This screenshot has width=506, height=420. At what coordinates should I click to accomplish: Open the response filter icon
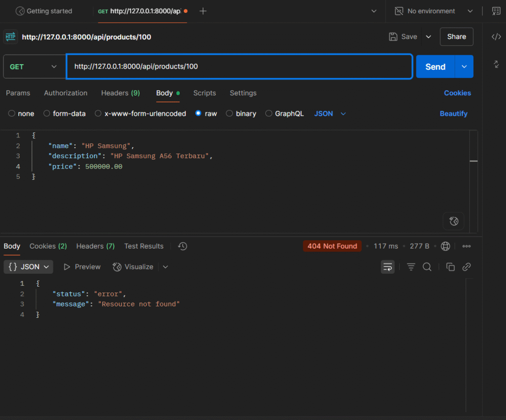(411, 267)
